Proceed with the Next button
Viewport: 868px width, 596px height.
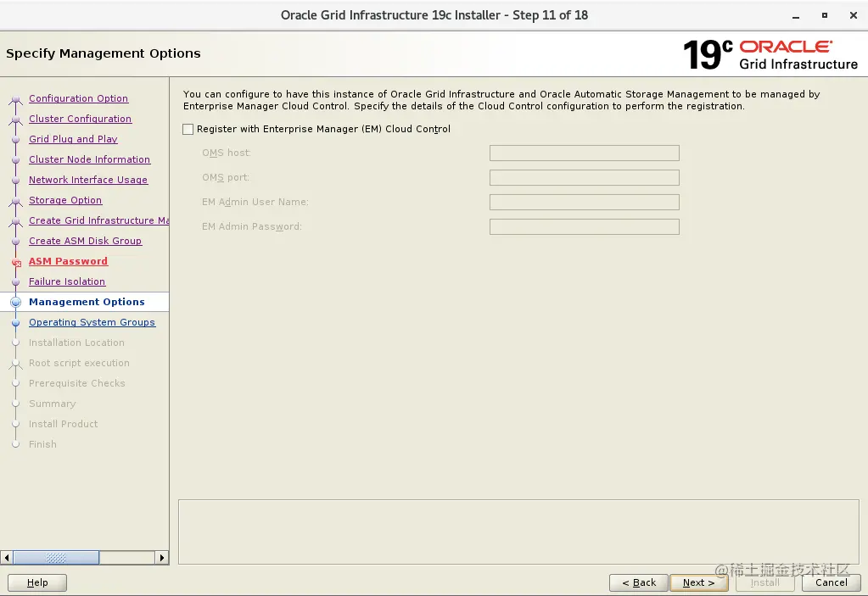698,582
